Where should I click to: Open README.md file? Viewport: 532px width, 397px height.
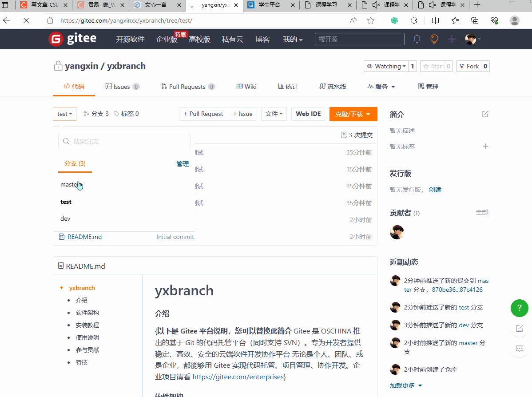(84, 237)
